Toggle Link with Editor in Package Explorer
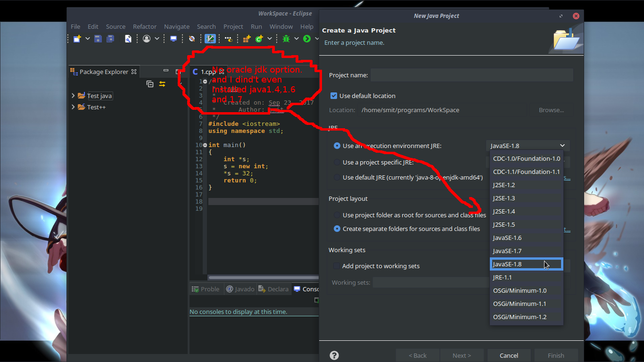The height and width of the screenshot is (362, 644). (162, 84)
